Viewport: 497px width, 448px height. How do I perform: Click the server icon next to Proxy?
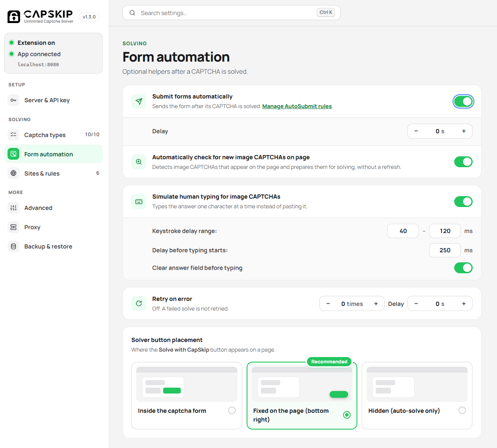click(13, 227)
